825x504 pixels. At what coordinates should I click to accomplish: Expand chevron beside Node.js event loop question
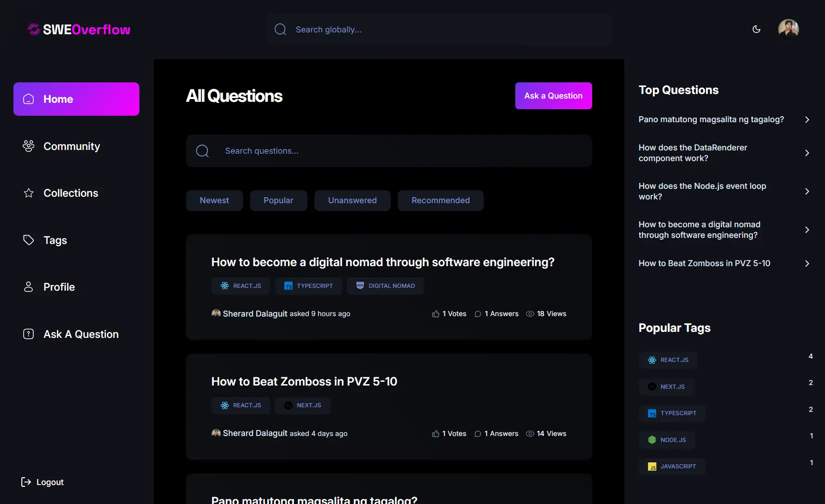(x=807, y=191)
